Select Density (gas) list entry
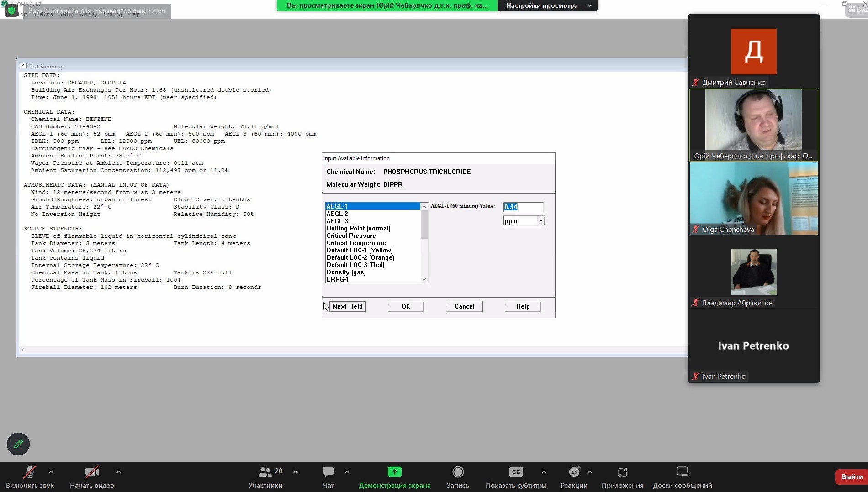The height and width of the screenshot is (492, 868). tap(372, 272)
